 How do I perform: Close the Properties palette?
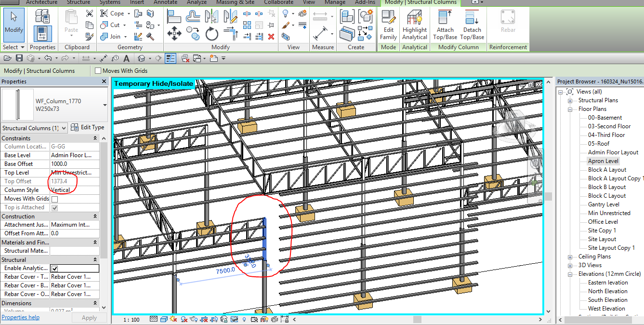tap(104, 81)
